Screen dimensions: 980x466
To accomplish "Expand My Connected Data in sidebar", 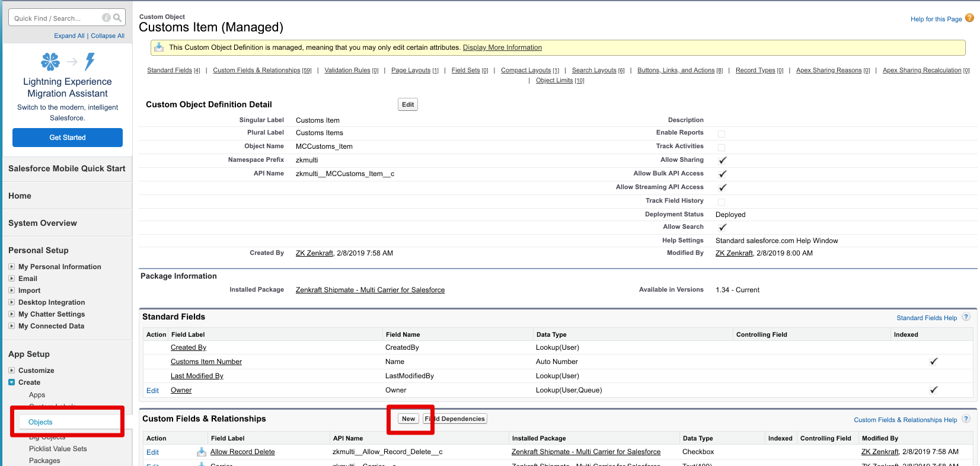I will [x=11, y=326].
